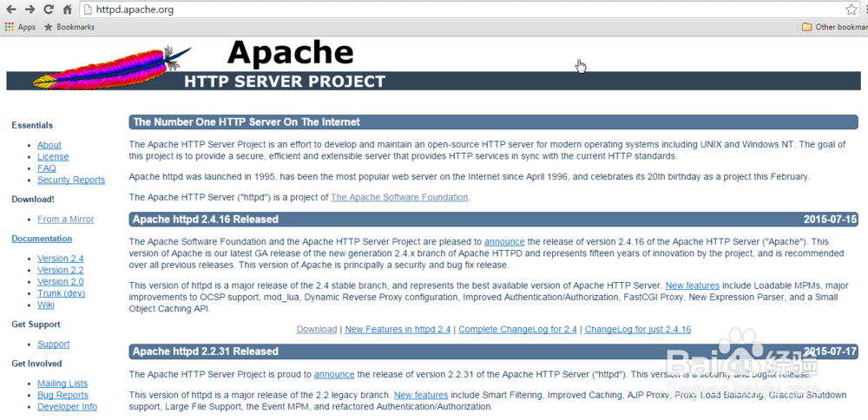Open the Apps shortcut in bookmarks bar
Viewport: 868px width, 420px height.
21,27
